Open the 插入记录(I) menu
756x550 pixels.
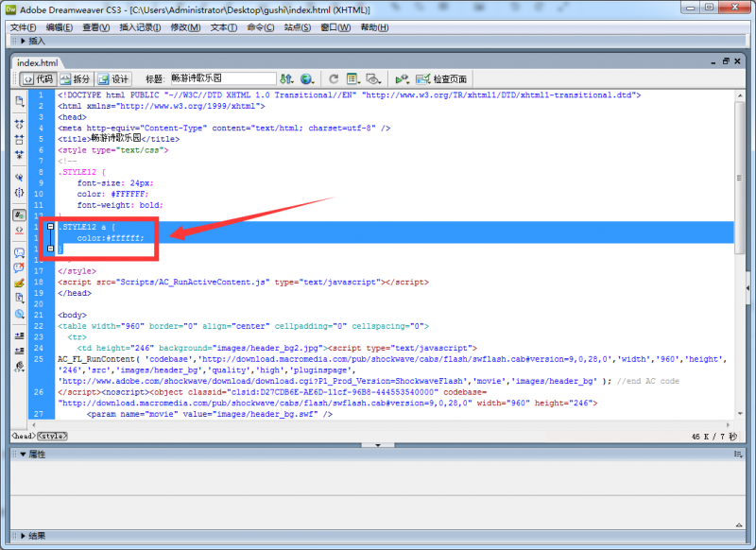[140, 27]
